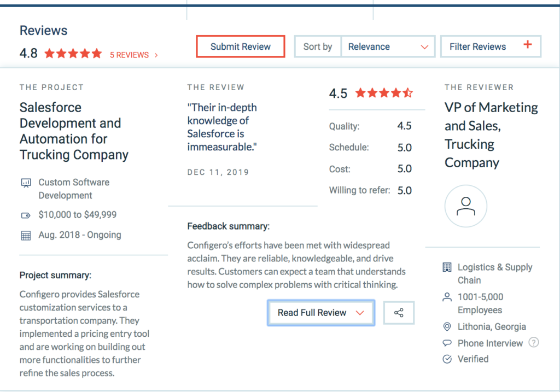Click the Lithonia, Georgia location text

pyautogui.click(x=492, y=327)
